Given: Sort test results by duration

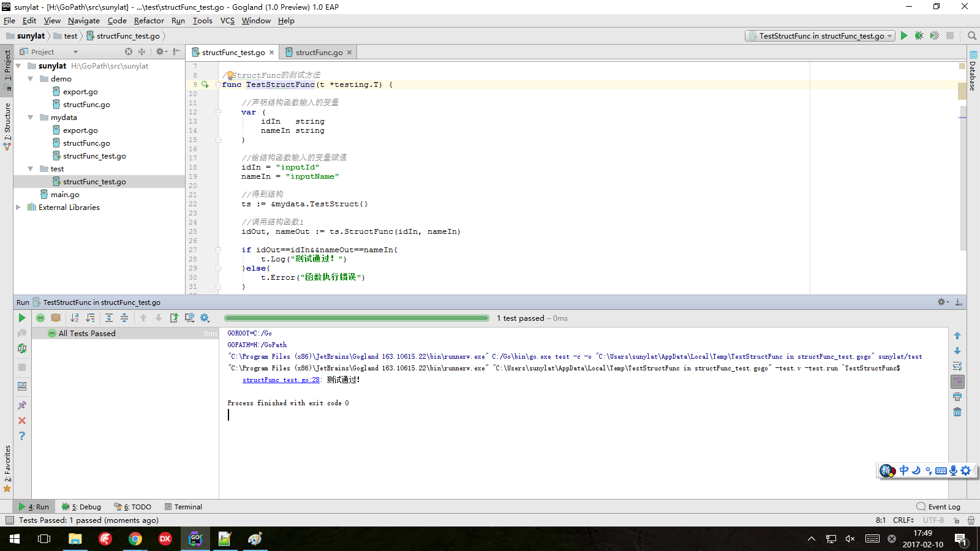Looking at the screenshot, I should click(x=90, y=318).
